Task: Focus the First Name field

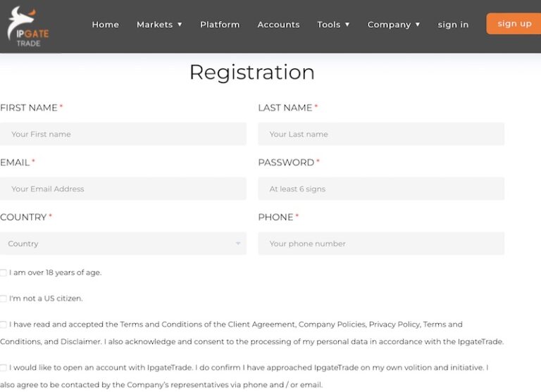Action: (x=123, y=134)
